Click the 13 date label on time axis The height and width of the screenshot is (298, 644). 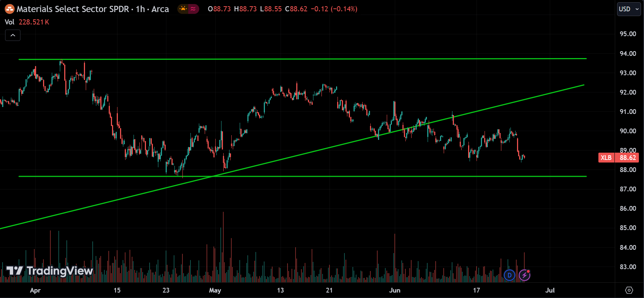[x=280, y=290]
